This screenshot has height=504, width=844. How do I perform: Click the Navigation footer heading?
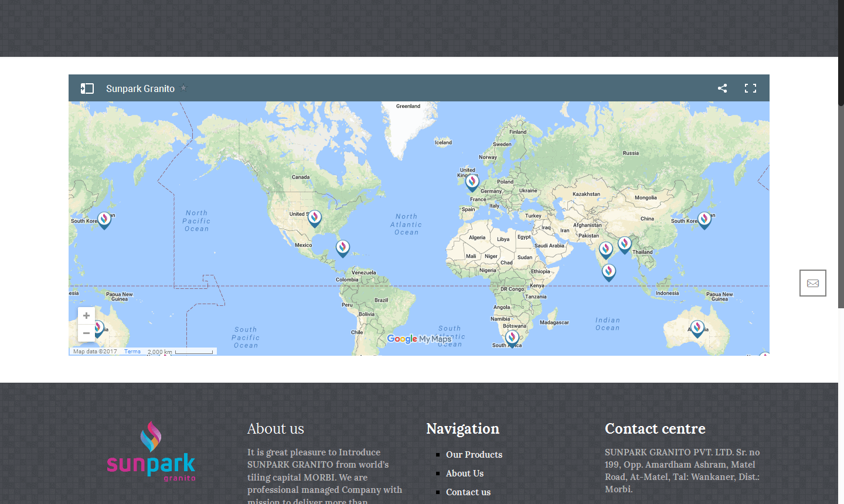[463, 429]
